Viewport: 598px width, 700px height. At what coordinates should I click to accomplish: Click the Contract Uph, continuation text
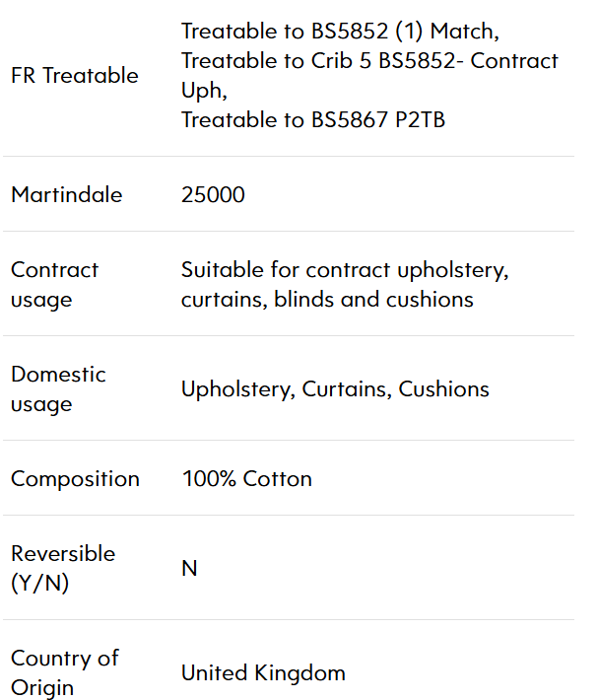pyautogui.click(x=204, y=91)
